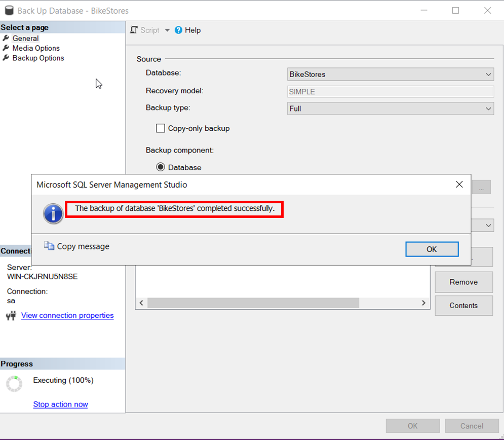Click the wrench icon beside Media Options
The image size is (504, 440).
(x=6, y=48)
